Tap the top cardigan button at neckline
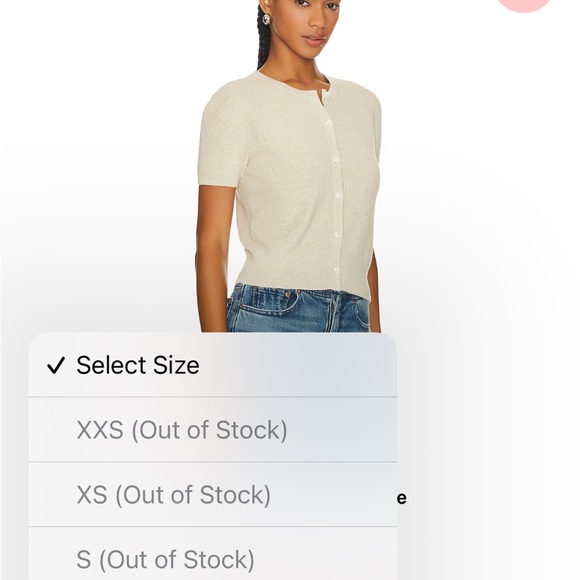The width and height of the screenshot is (580, 580). tap(328, 95)
